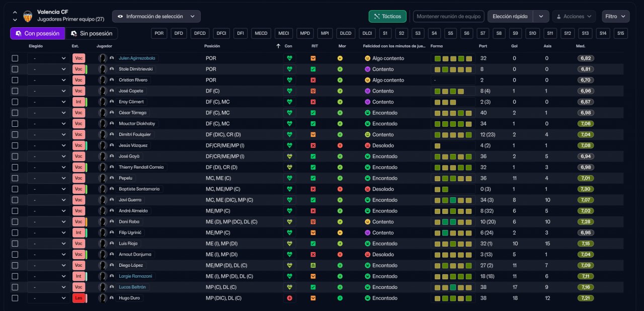Click the Valencia CF club crest

(28, 16)
